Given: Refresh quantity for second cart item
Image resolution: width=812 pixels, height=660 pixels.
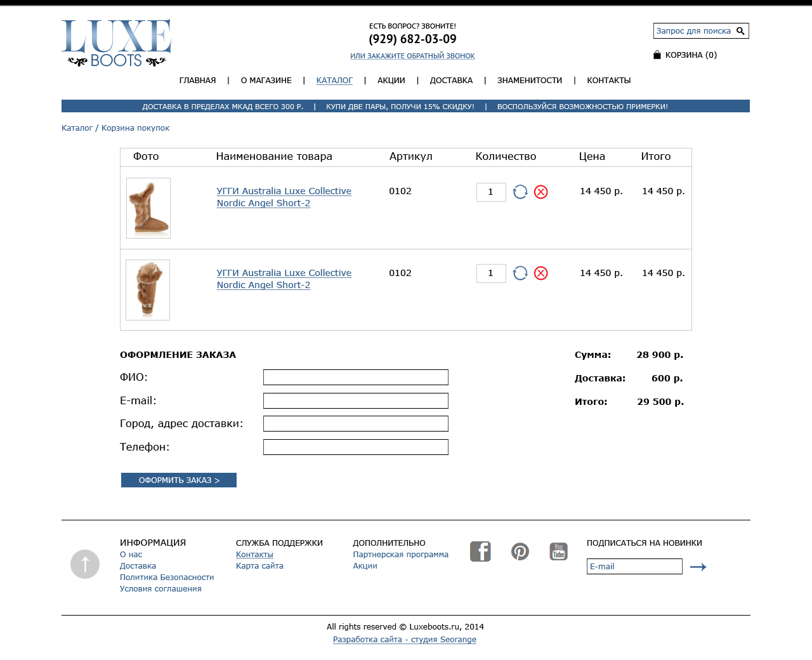Looking at the screenshot, I should (520, 273).
